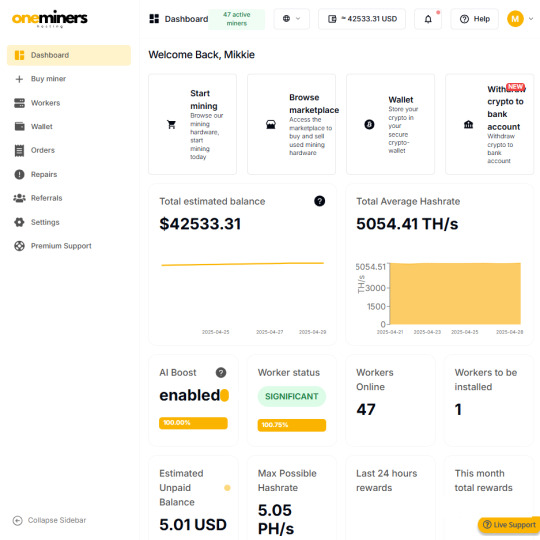Click the 5.01 USD unpaid balance
This screenshot has width=540, height=540.
tap(193, 525)
